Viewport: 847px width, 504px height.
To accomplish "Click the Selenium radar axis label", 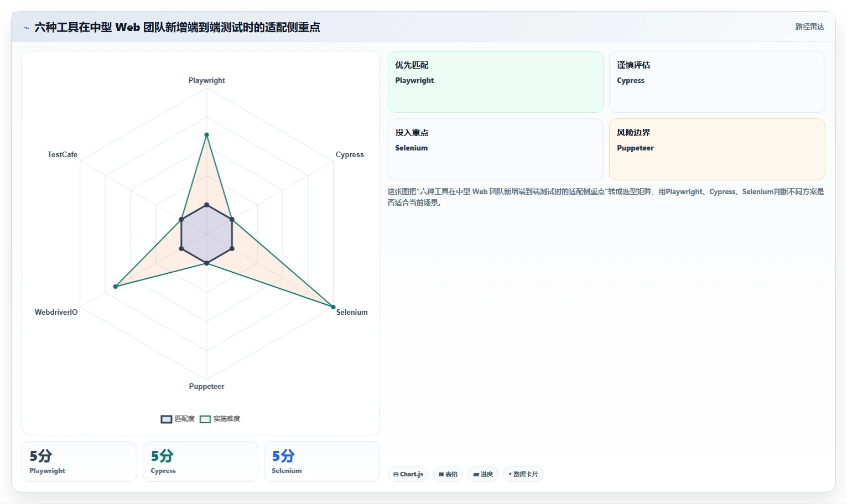I will coord(352,312).
